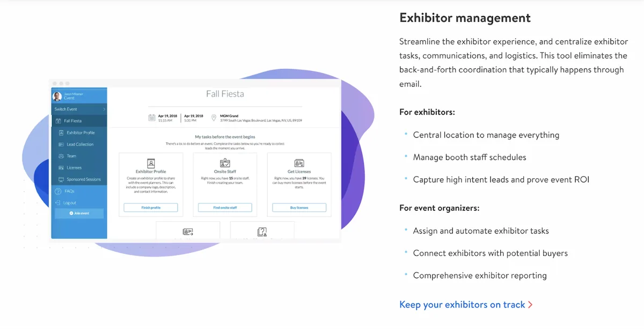This screenshot has height=329, width=644.
Task: Click Capture high intent leads bullet
Action: click(x=501, y=180)
